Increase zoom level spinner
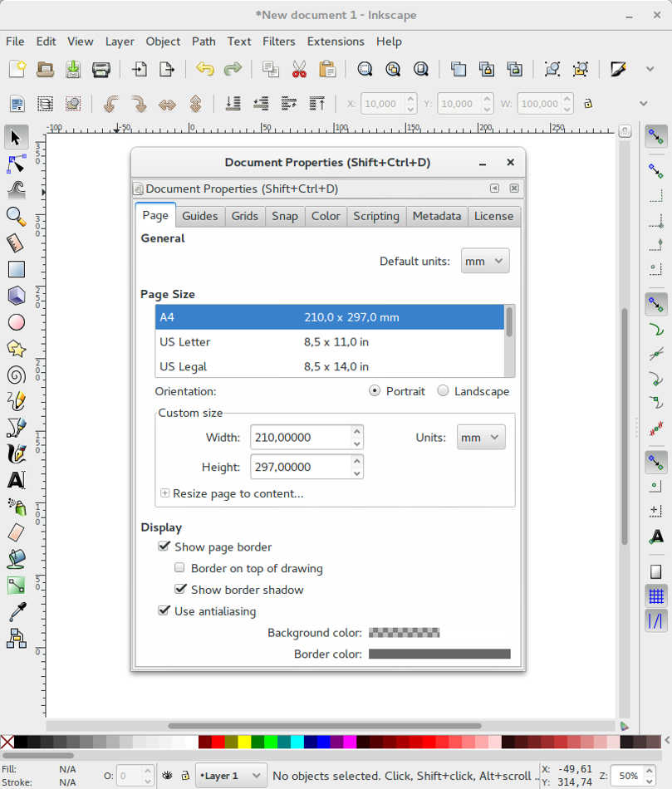Screen dimensions: 672x789 click(650, 771)
